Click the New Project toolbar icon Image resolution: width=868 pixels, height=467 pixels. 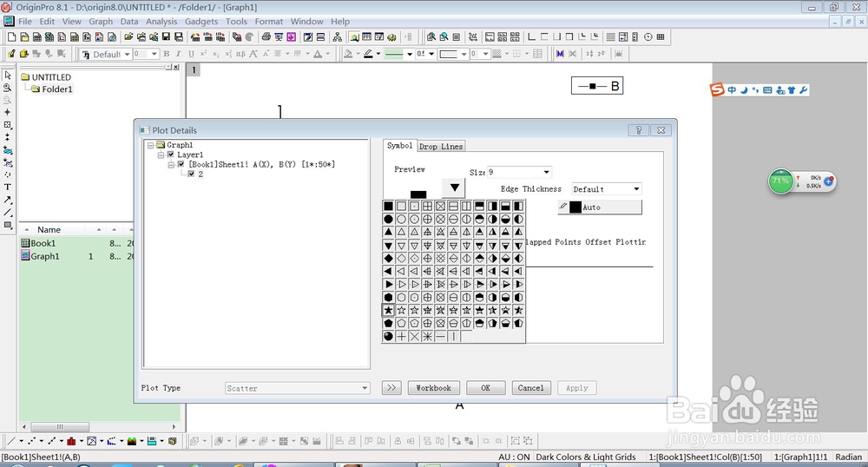coord(11,37)
